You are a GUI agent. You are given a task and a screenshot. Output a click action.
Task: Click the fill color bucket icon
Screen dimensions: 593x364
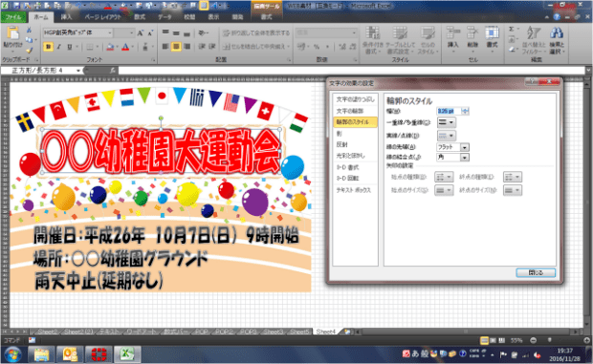point(110,47)
